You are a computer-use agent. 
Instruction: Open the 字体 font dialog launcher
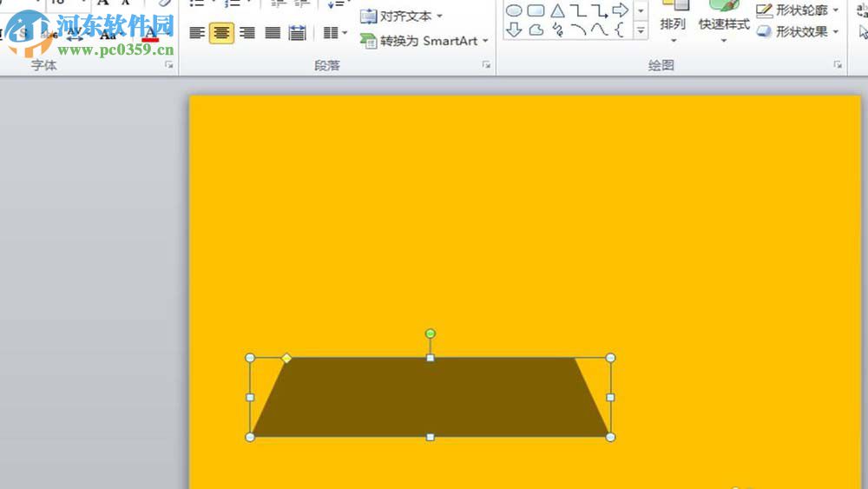pyautogui.click(x=169, y=65)
